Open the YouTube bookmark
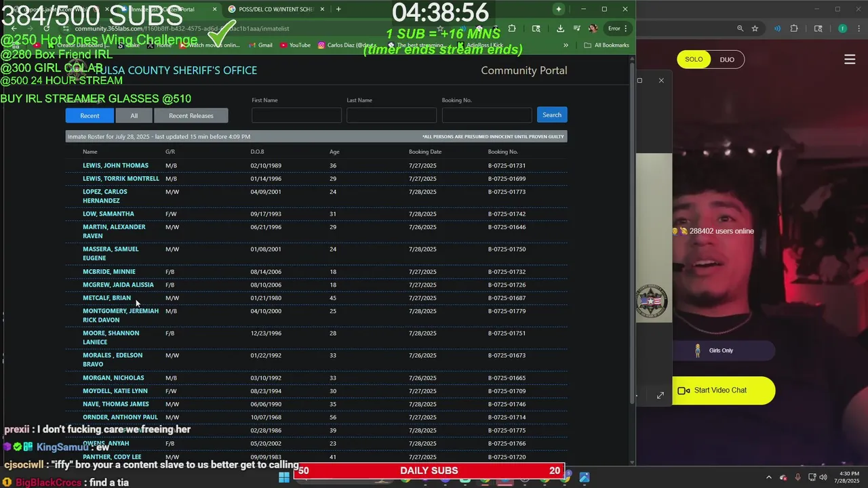The image size is (868, 488). (x=295, y=45)
